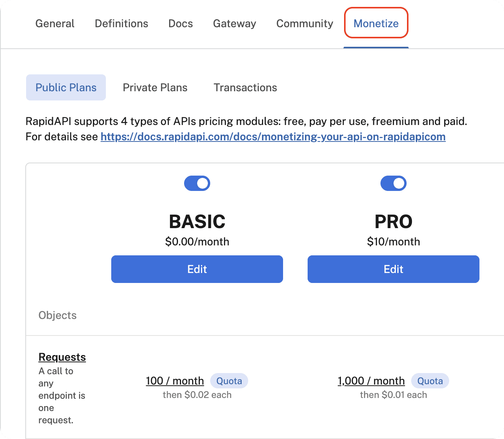
Task: Select the Community tab
Action: [x=305, y=24]
